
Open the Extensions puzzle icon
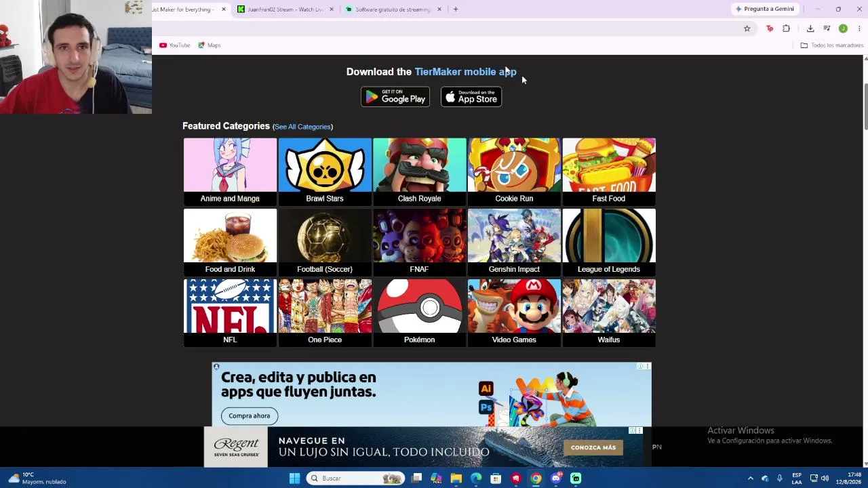point(787,28)
